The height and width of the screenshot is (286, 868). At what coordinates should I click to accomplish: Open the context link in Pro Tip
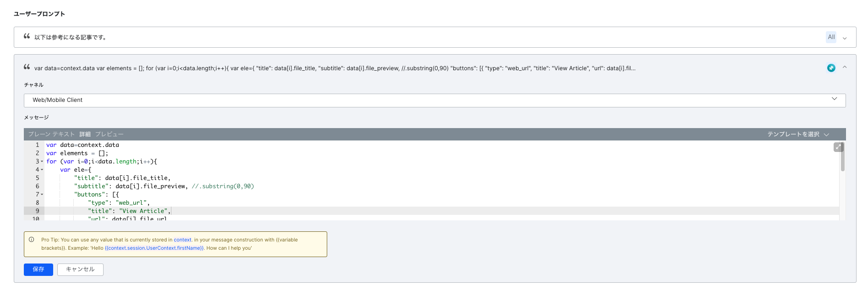(x=182, y=240)
